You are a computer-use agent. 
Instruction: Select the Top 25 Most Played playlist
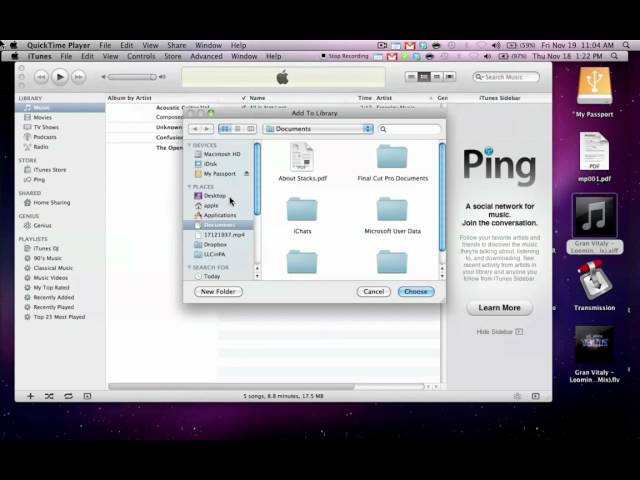[x=59, y=317]
